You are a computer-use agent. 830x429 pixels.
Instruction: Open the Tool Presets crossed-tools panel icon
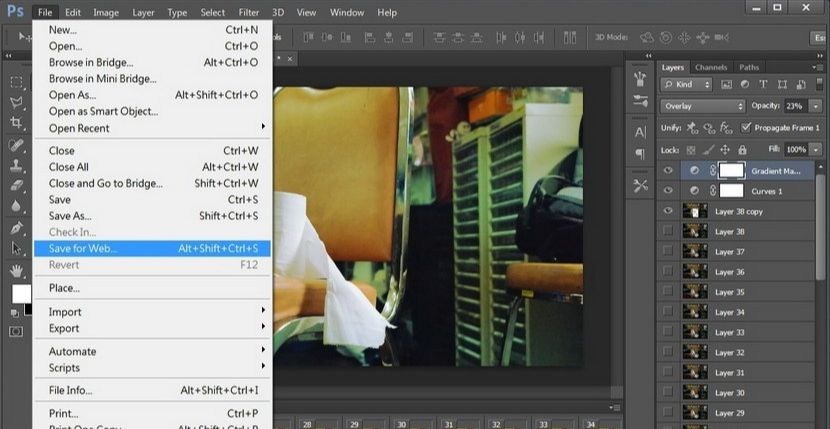[x=640, y=186]
